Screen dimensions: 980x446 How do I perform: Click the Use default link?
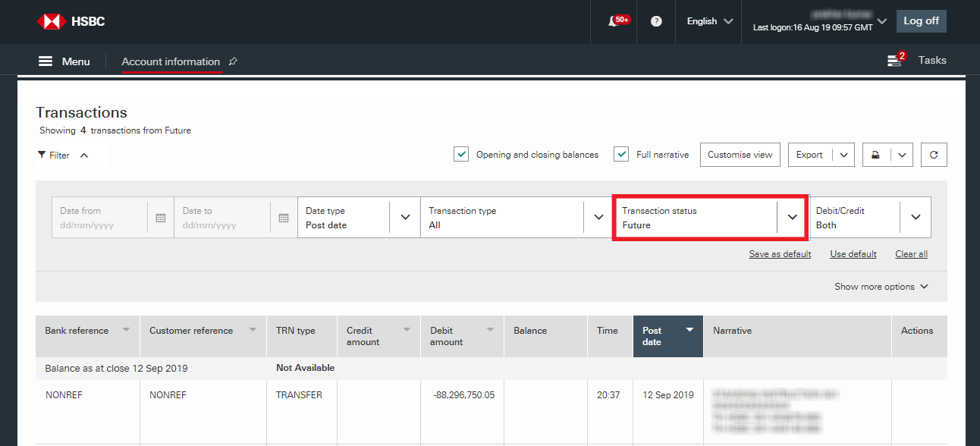[x=853, y=254]
